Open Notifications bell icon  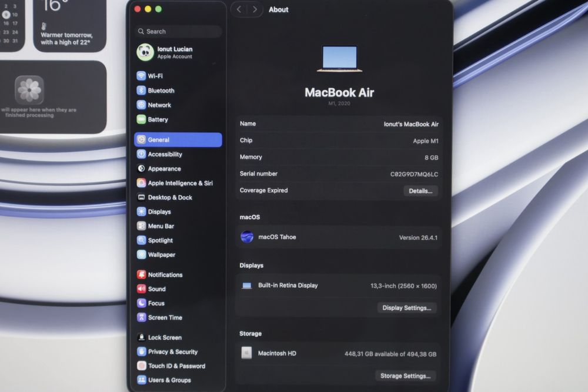pyautogui.click(x=141, y=274)
